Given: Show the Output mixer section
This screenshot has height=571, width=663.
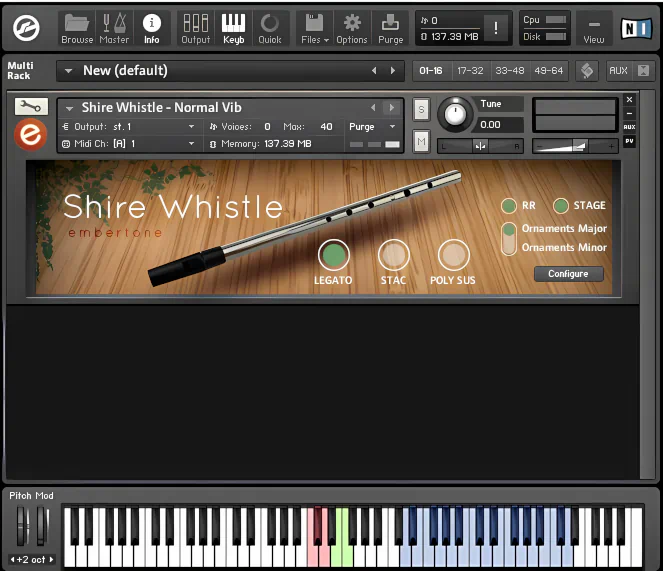Looking at the screenshot, I should 195,28.
